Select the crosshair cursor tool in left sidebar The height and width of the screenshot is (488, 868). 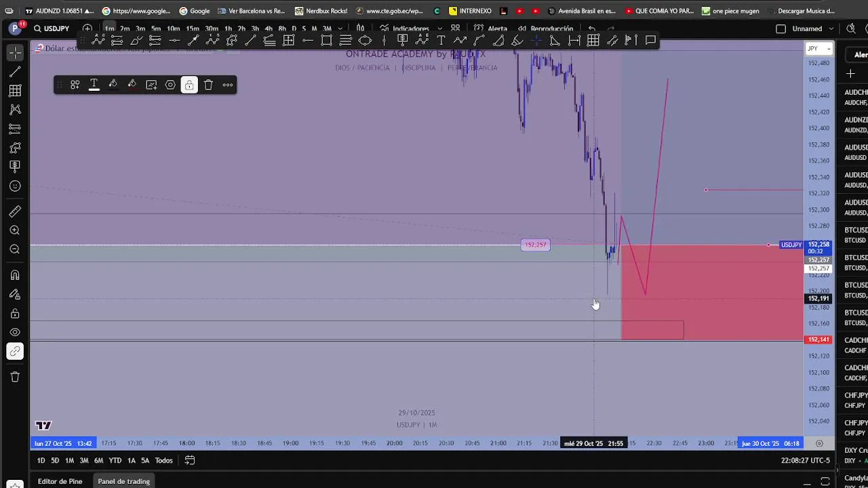15,52
